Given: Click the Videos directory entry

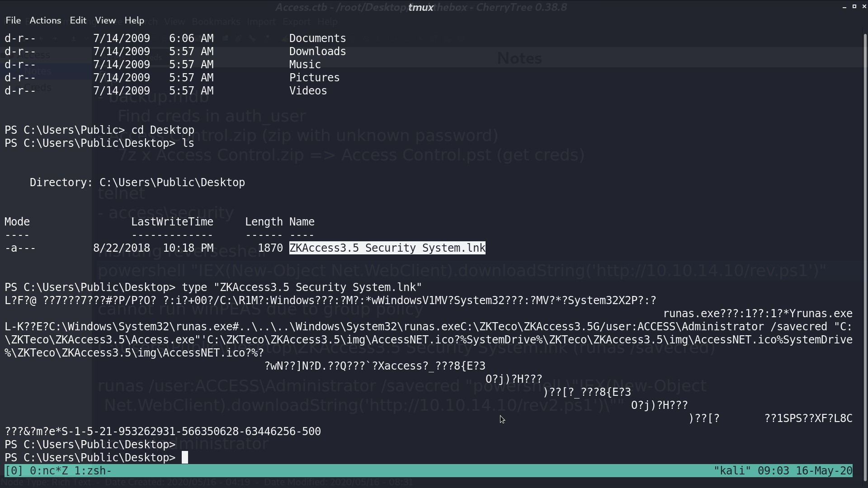Looking at the screenshot, I should 308,91.
